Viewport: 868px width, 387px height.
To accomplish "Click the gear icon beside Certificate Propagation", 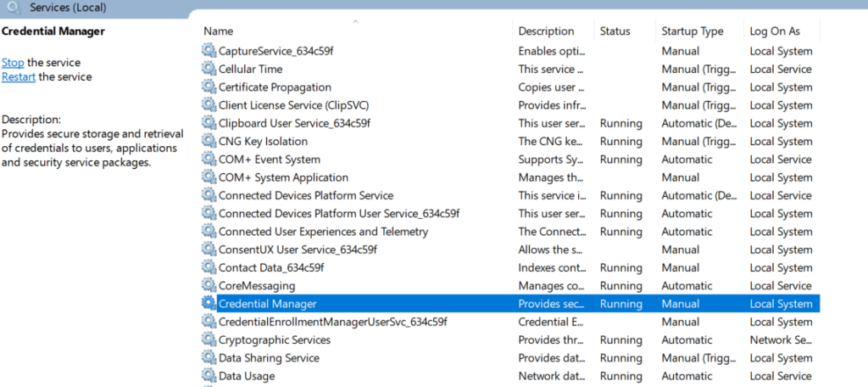I will pyautogui.click(x=209, y=87).
